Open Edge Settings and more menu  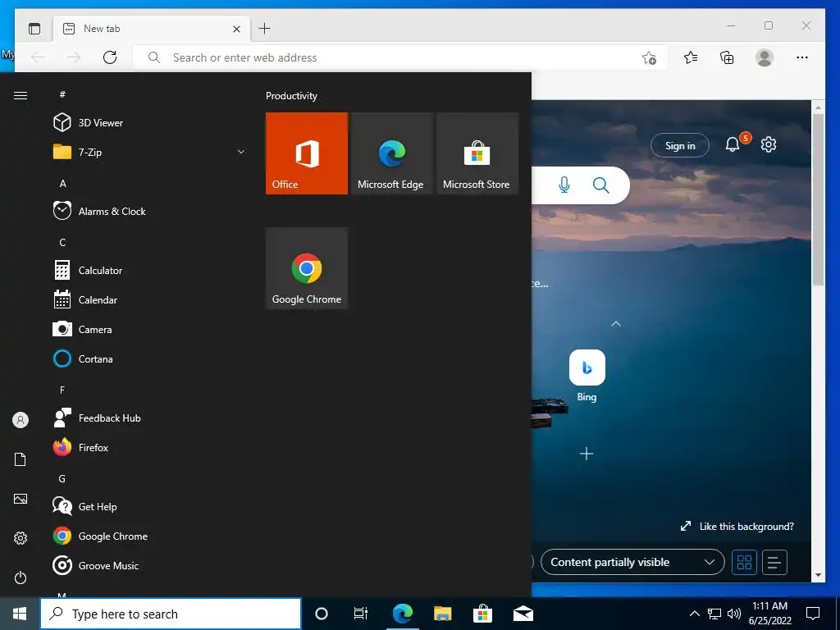802,57
